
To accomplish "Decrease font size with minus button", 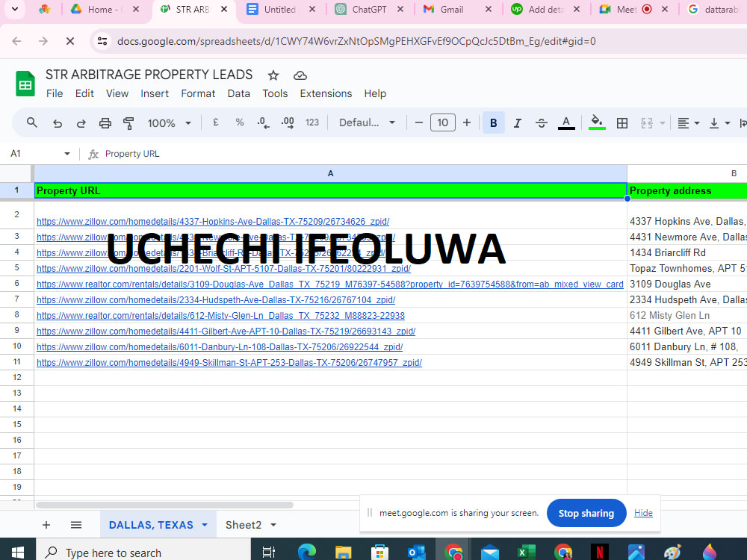I will [419, 123].
